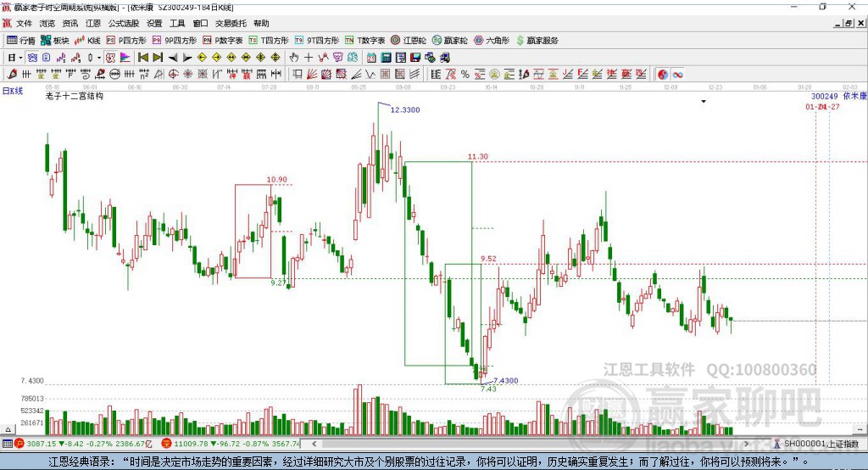This screenshot has height=470, width=868.
Task: Open the 帮助 menu
Action: click(261, 23)
